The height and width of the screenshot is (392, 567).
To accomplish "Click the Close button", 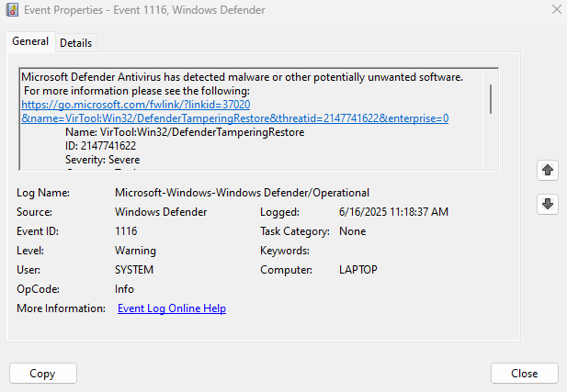I will (525, 374).
